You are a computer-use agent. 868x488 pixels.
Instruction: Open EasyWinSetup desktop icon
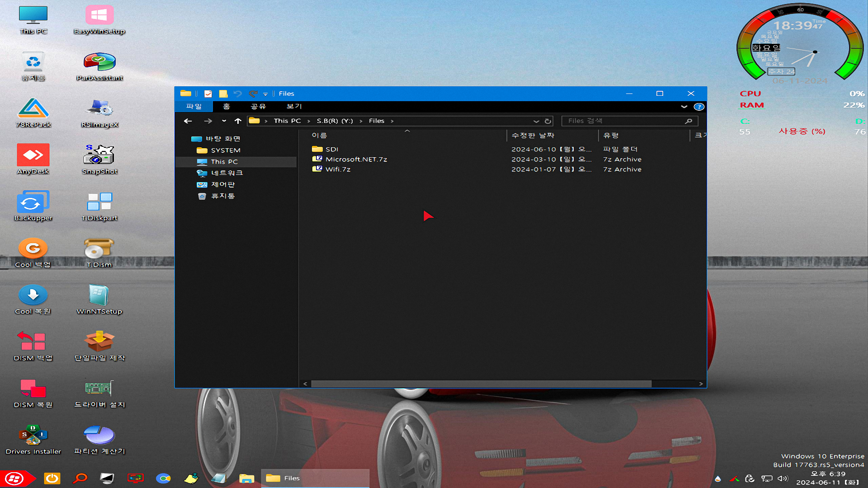pos(99,20)
